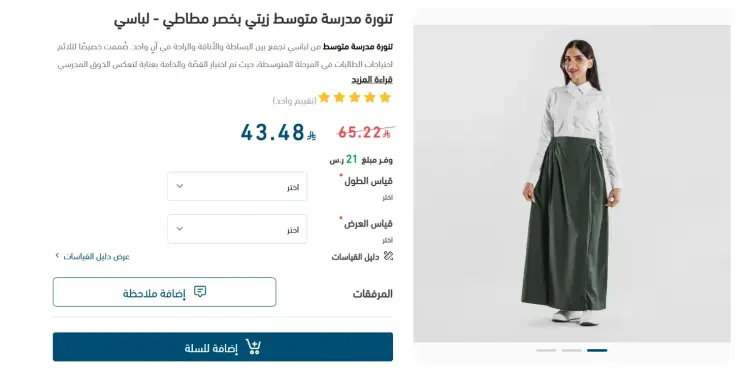This screenshot has height=370, width=750.
Task: Go to the active third image indicator
Action: [x=597, y=350]
